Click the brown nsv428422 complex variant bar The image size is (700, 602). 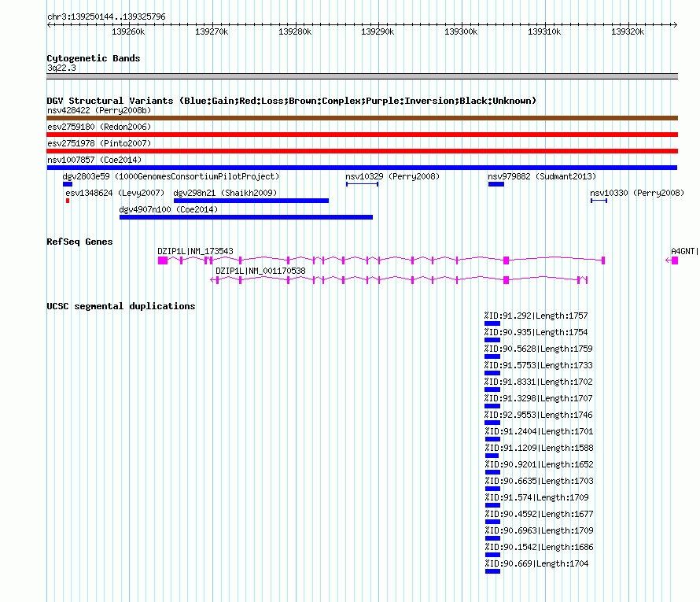pyautogui.click(x=362, y=118)
